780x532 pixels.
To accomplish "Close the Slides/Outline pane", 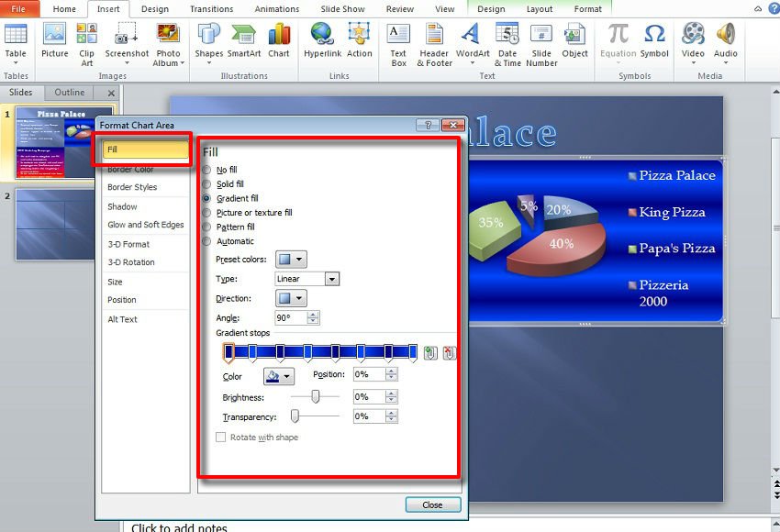I will [x=111, y=93].
